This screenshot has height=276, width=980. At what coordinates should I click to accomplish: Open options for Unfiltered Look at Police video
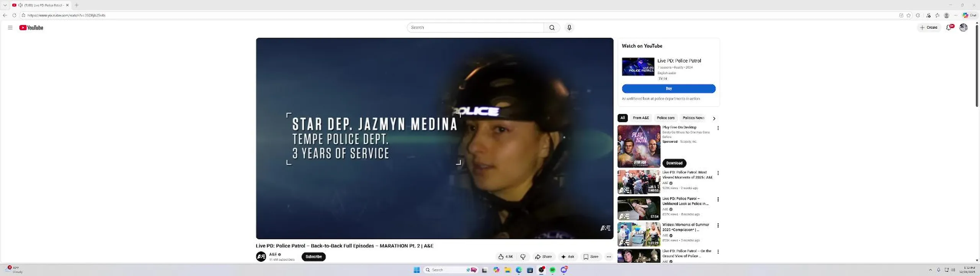click(x=718, y=199)
